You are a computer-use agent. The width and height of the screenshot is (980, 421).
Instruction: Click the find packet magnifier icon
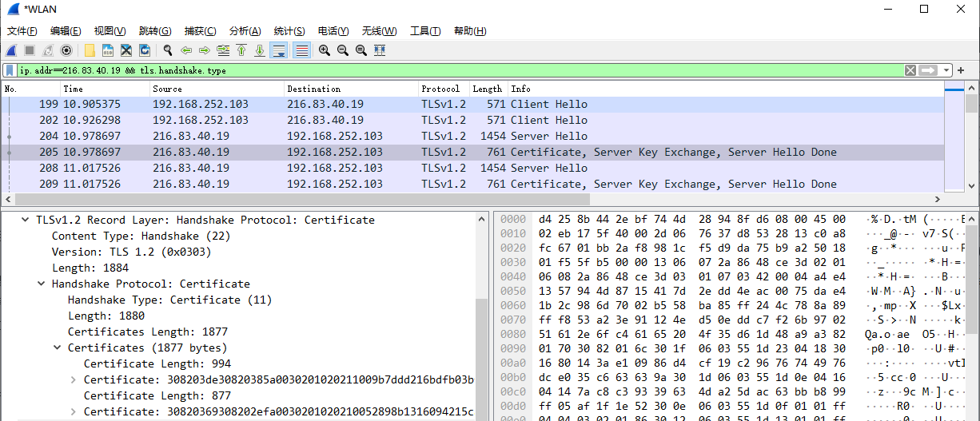coord(168,50)
